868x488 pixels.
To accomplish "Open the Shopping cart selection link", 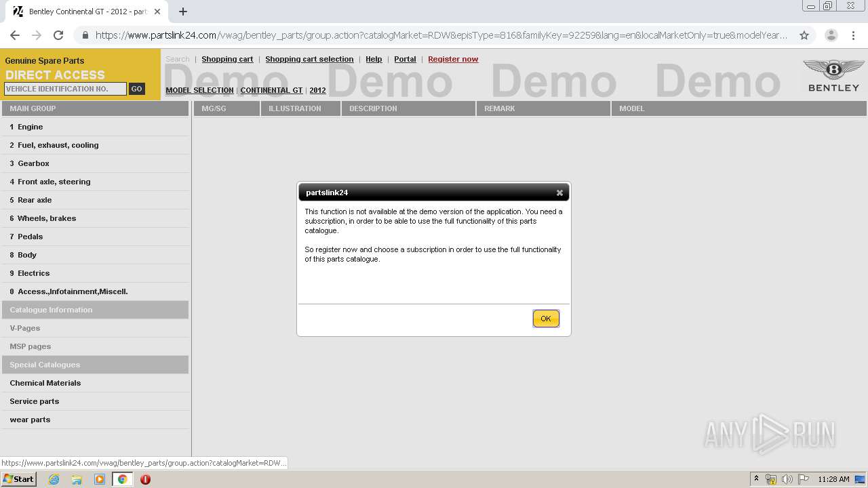I will pyautogui.click(x=309, y=59).
